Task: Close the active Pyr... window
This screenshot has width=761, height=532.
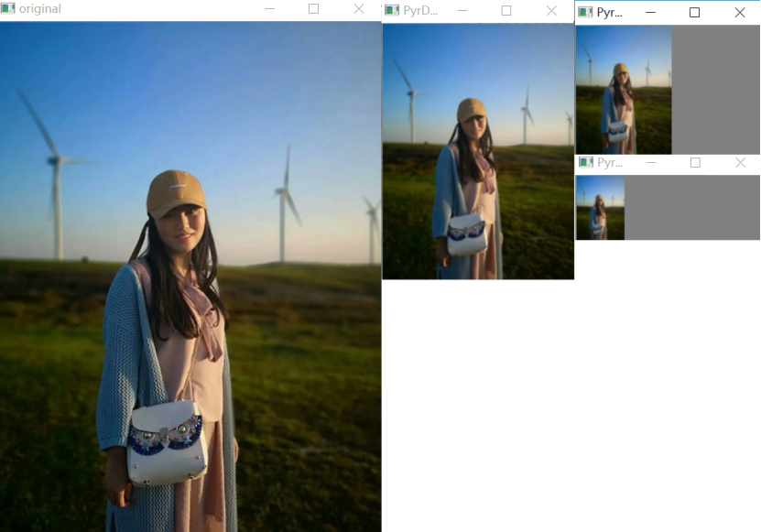Action: (740, 12)
